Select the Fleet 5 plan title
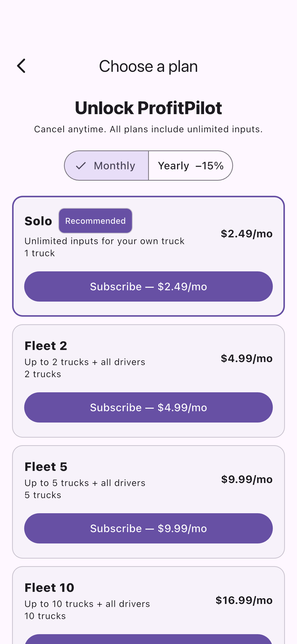This screenshot has width=297, height=644. [46, 467]
